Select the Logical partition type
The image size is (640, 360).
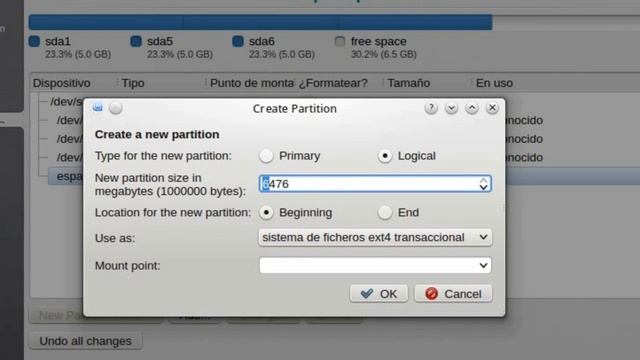(x=385, y=156)
